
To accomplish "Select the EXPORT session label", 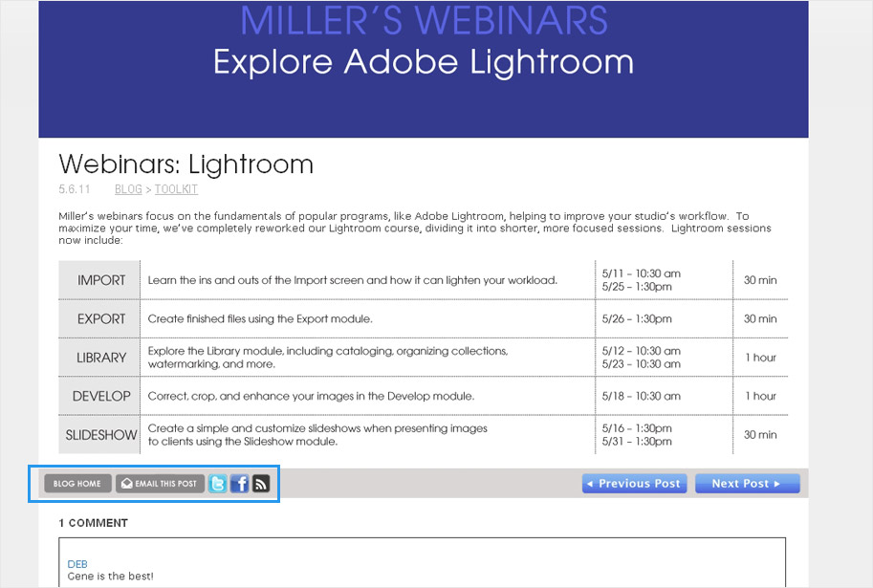I will click(100, 319).
